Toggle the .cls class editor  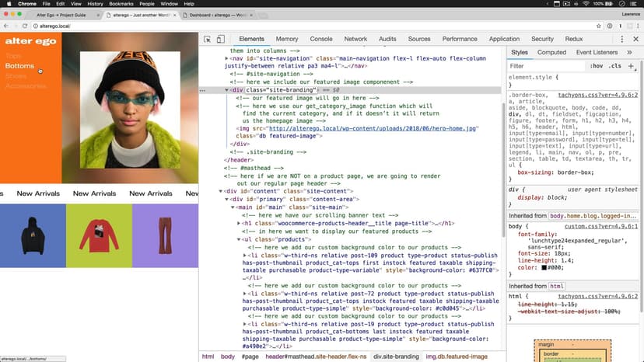point(614,66)
